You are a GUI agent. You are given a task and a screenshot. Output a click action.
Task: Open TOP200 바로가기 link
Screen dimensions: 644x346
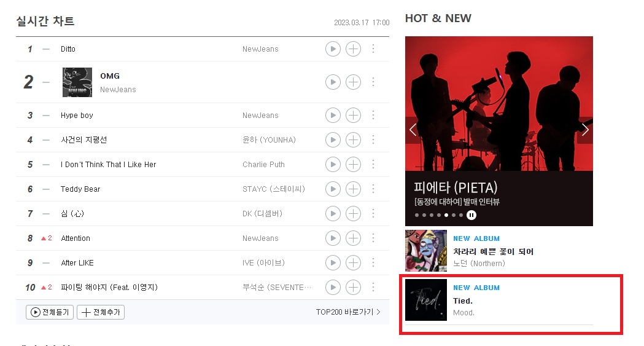[x=348, y=312]
